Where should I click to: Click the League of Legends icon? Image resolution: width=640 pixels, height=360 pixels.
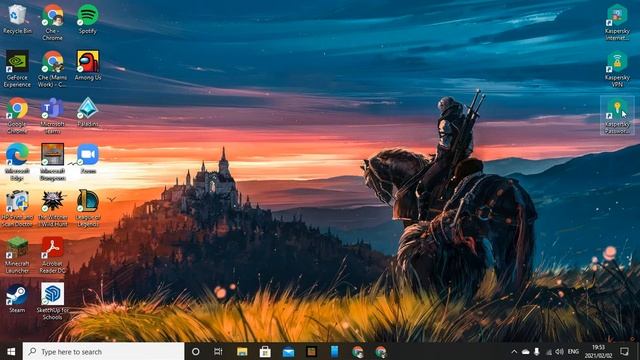click(x=88, y=209)
